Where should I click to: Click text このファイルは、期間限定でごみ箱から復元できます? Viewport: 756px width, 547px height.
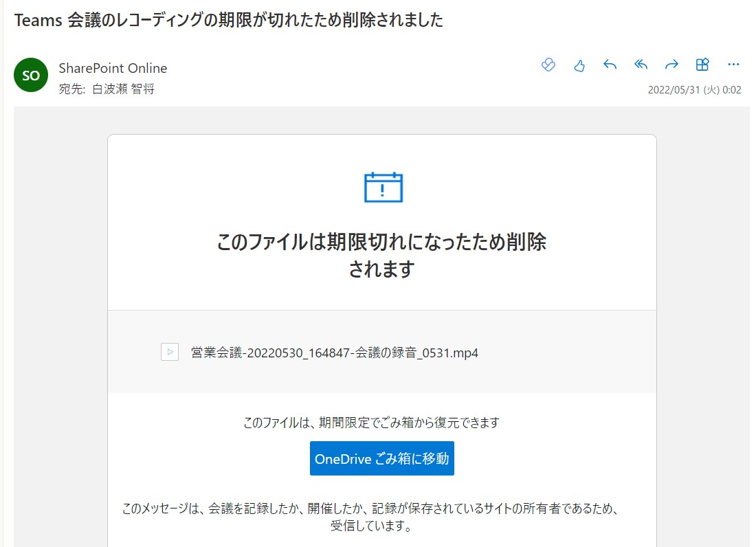[371, 423]
